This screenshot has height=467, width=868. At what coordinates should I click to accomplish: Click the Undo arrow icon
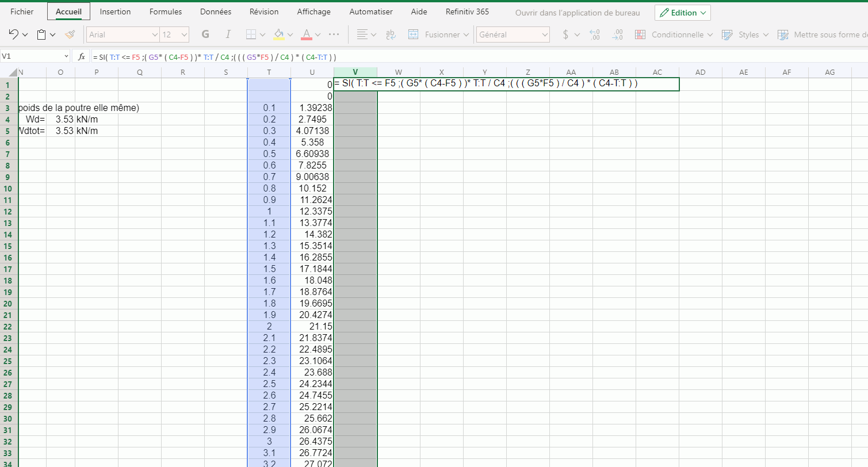click(14, 35)
